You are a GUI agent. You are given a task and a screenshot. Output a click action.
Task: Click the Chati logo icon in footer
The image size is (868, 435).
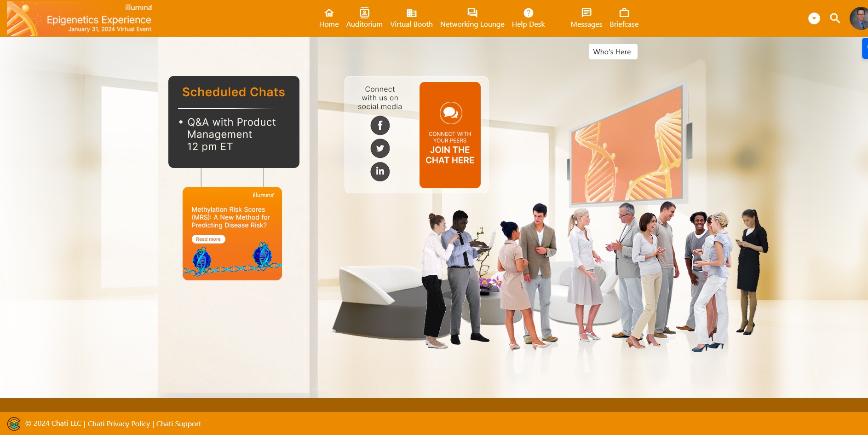(x=14, y=423)
